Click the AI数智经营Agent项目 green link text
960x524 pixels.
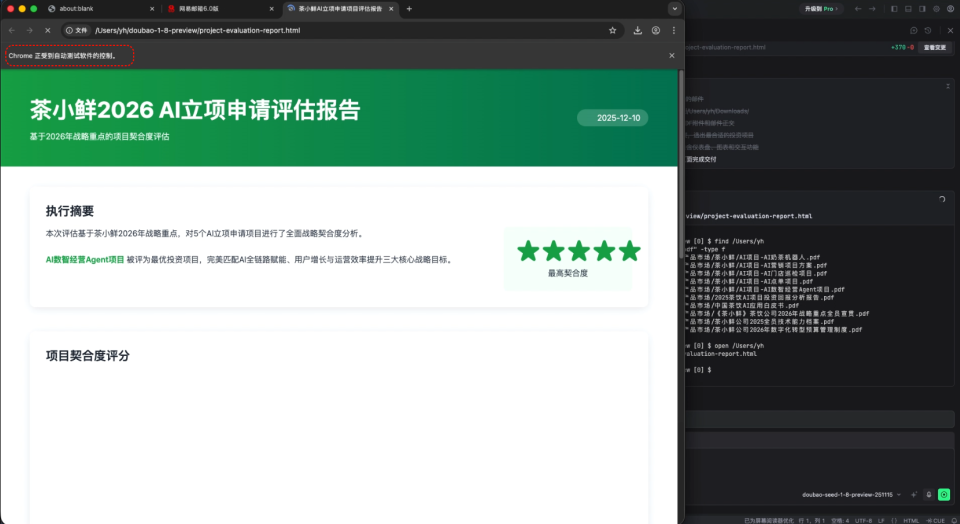pyautogui.click(x=84, y=260)
